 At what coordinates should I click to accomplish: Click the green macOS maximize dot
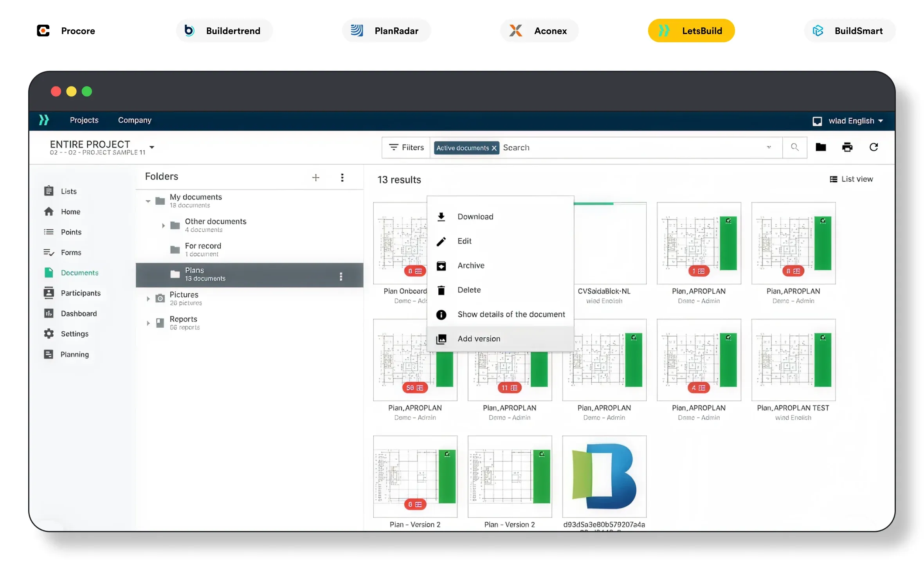click(x=86, y=91)
